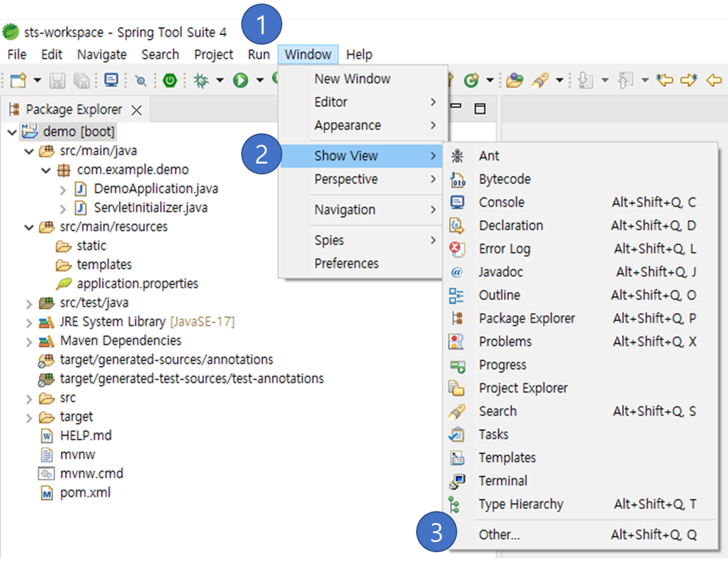Choose Search in Show View submenu
The width and height of the screenshot is (728, 563).
[580, 411]
